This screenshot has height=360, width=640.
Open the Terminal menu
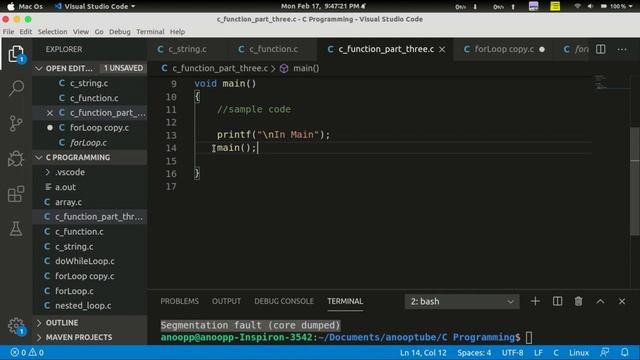[150, 31]
